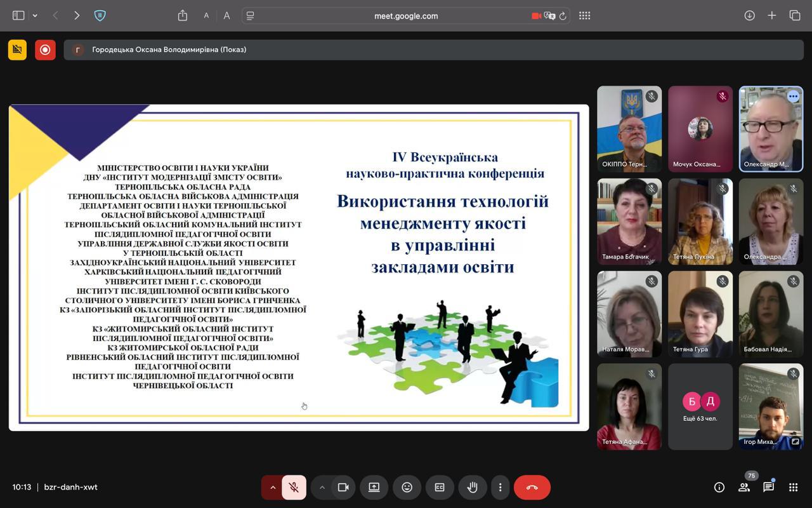Expand audio settings arrow beside microphone
This screenshot has height=508, width=812.
pos(273,487)
